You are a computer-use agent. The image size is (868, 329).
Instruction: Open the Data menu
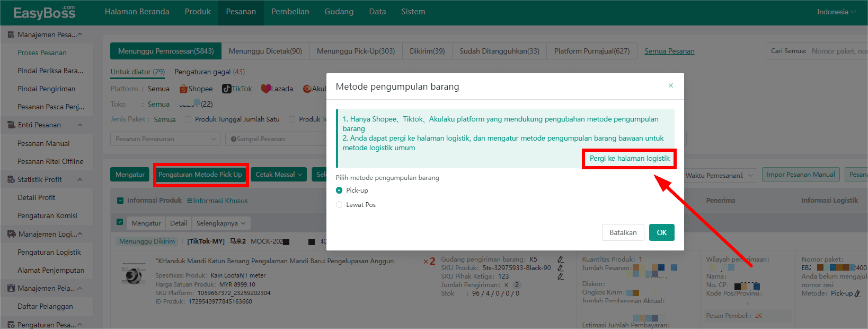click(x=377, y=12)
